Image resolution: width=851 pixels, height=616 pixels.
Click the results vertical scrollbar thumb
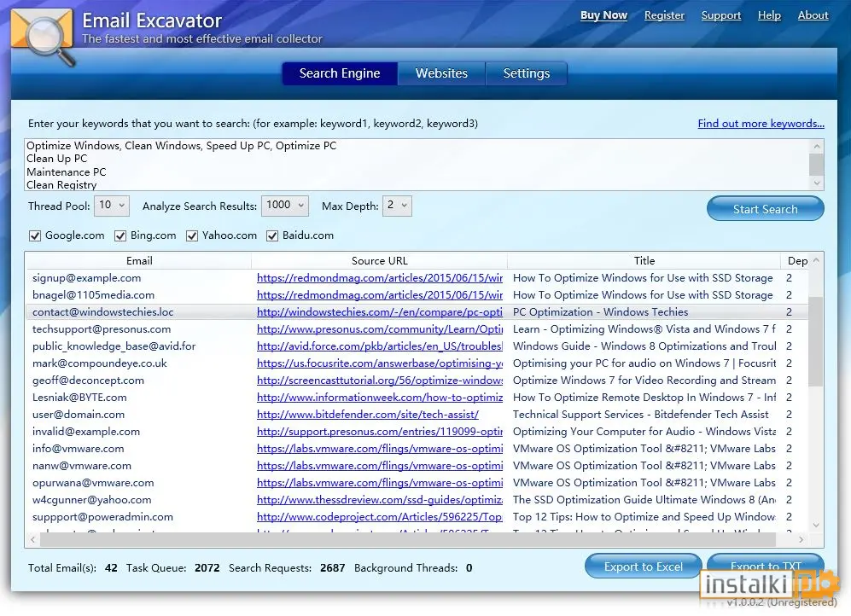pos(816,341)
